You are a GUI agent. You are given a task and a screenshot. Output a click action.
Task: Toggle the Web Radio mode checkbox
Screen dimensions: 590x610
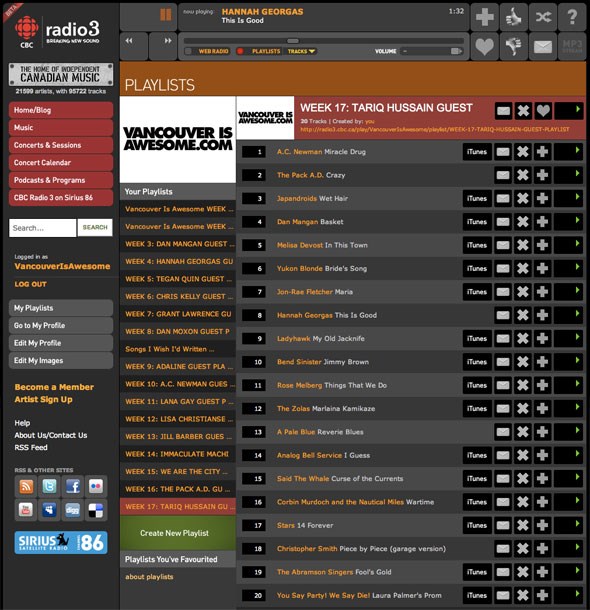[188, 51]
